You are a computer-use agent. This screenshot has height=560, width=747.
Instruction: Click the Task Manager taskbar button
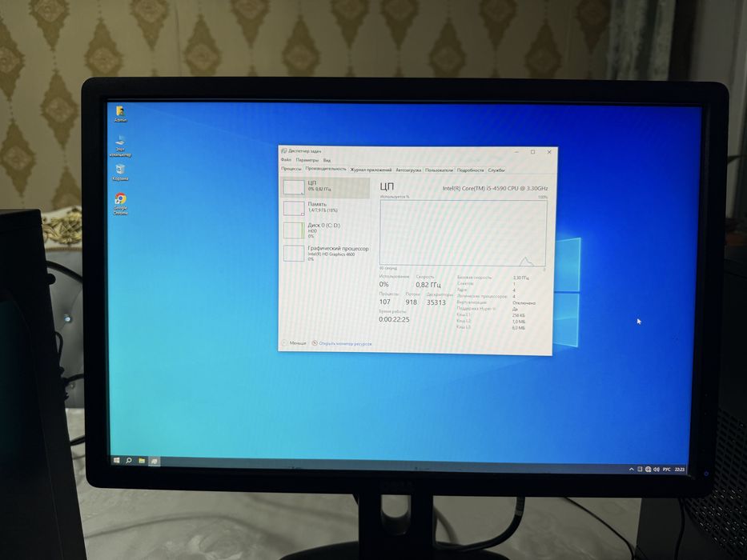tap(155, 462)
